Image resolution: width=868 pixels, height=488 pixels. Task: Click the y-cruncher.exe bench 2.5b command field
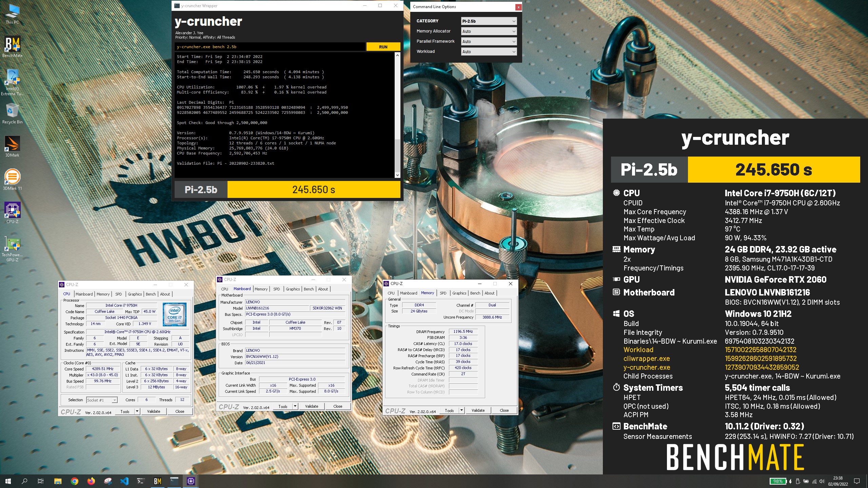[270, 47]
